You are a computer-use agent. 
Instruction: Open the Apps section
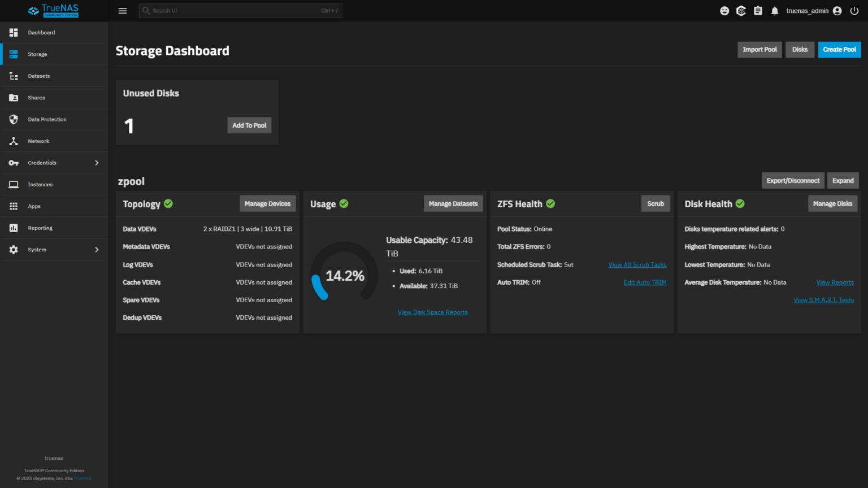point(13,206)
